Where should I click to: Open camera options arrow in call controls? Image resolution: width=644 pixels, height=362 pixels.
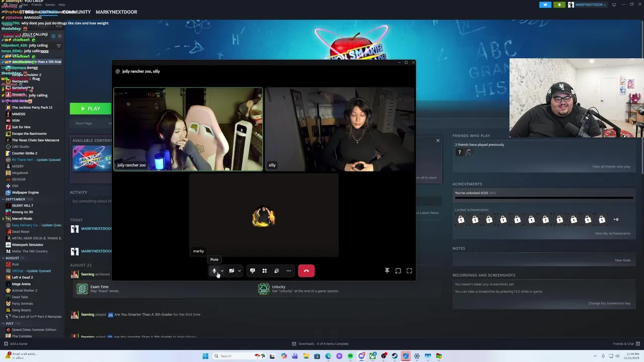pyautogui.click(x=239, y=270)
